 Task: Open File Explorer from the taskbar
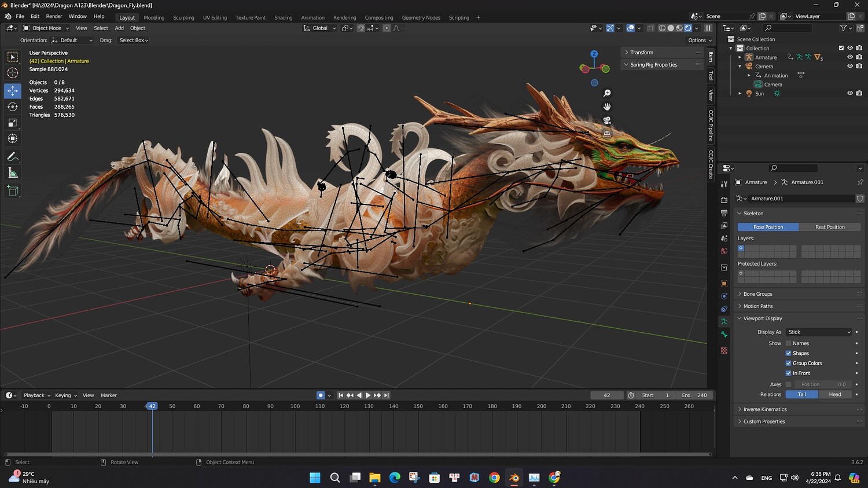[374, 478]
